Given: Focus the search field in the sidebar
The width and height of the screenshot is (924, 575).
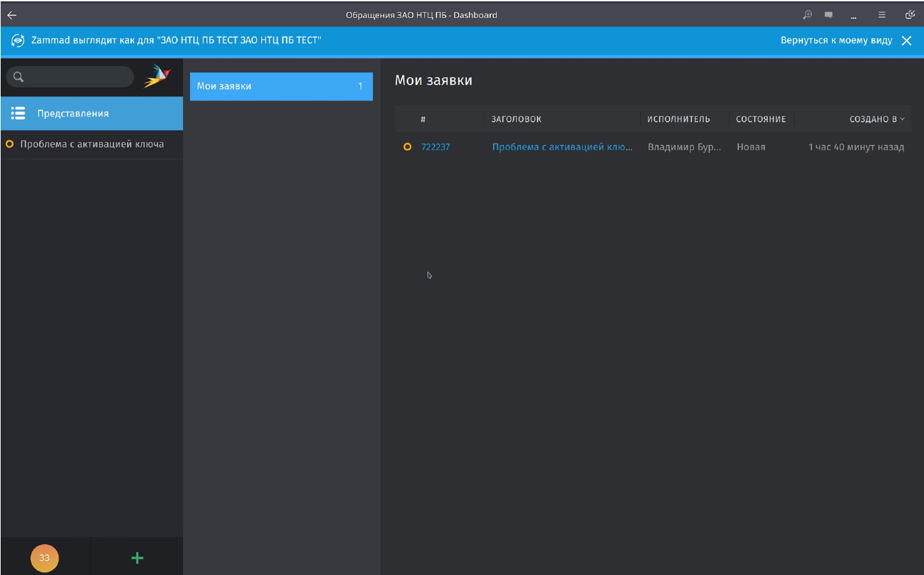Looking at the screenshot, I should (x=70, y=77).
